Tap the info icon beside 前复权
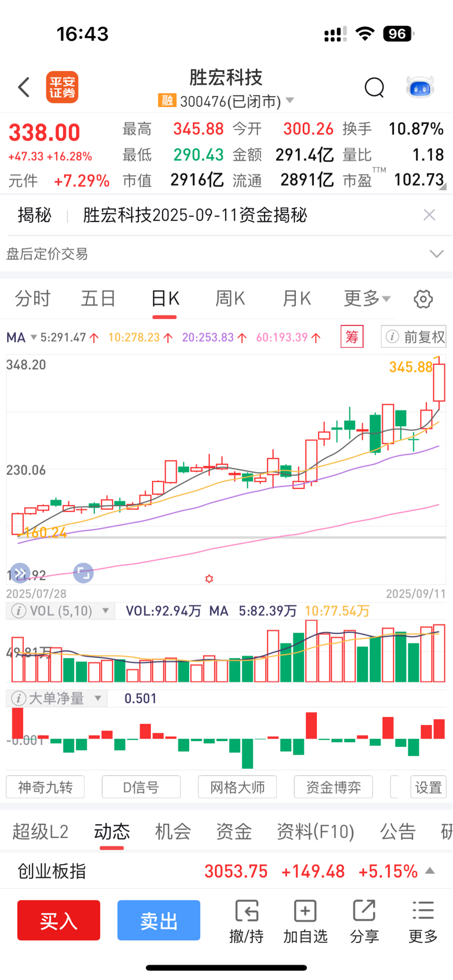453x980 pixels. click(x=392, y=337)
